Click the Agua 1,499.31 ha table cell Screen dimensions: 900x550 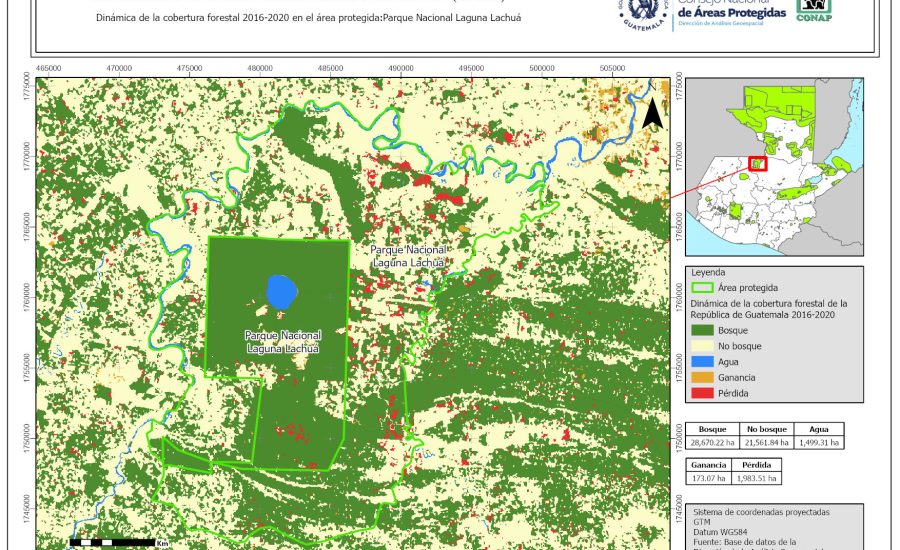point(818,442)
